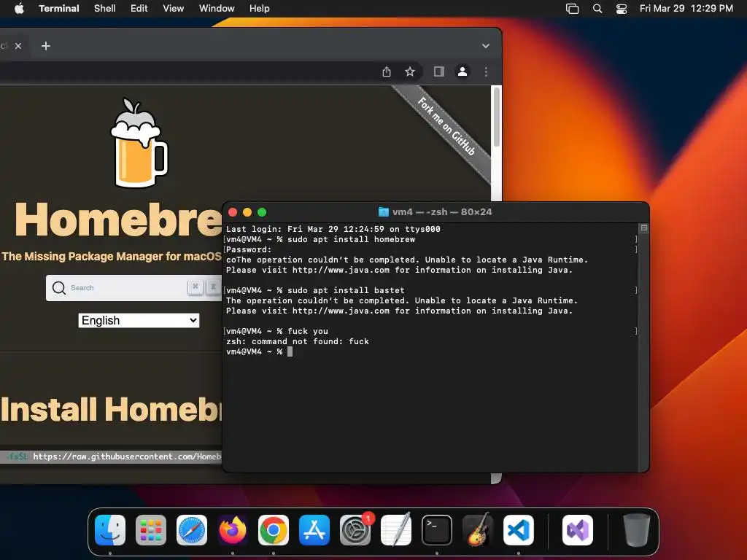Open Control Center in the menu bar
The width and height of the screenshot is (747, 560).
click(622, 9)
